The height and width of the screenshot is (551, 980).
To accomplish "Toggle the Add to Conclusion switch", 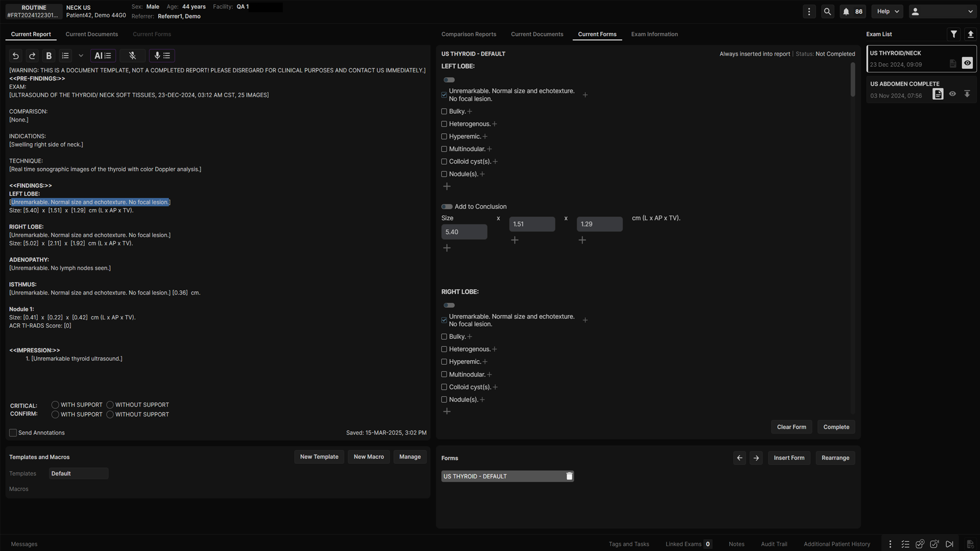I will [447, 207].
